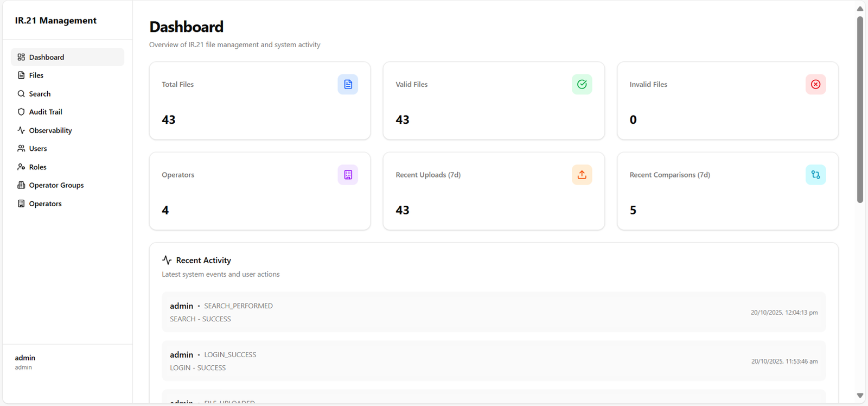
Task: Click the scrollbar down arrow
Action: (x=860, y=395)
